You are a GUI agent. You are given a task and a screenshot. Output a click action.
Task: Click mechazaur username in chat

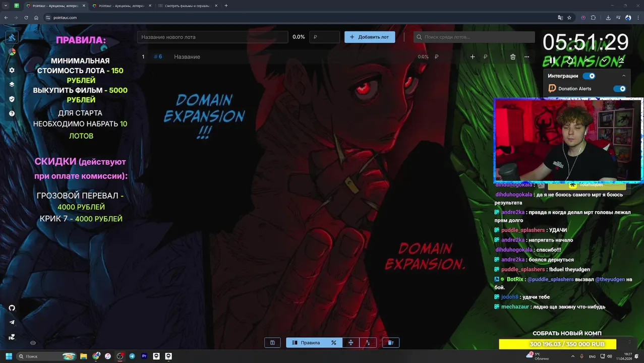point(515,307)
